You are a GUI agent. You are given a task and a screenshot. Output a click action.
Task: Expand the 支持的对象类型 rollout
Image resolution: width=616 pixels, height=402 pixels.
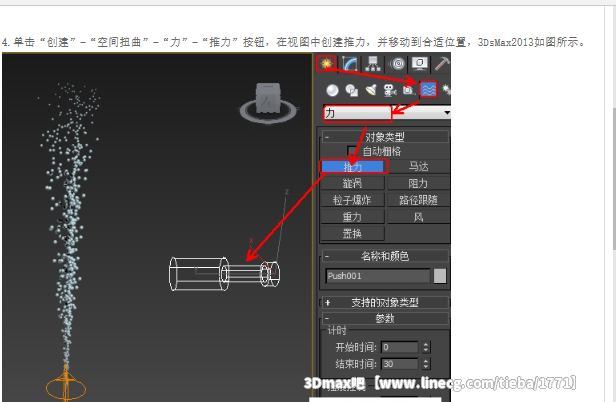point(385,302)
